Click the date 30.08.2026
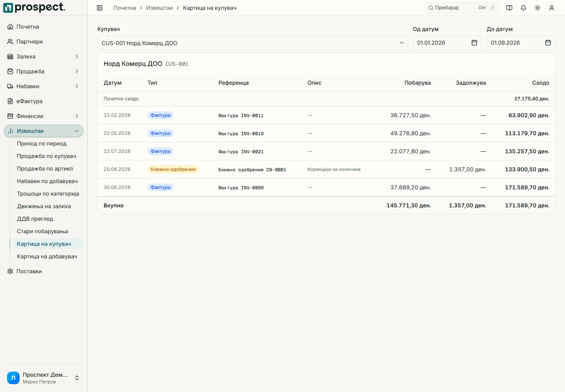This screenshot has width=565, height=392. click(117, 187)
